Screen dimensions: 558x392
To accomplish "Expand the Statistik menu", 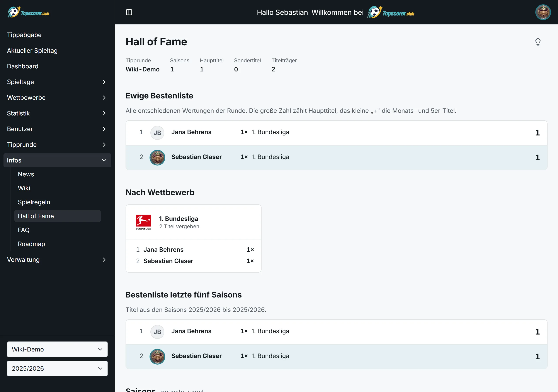I will tap(57, 113).
